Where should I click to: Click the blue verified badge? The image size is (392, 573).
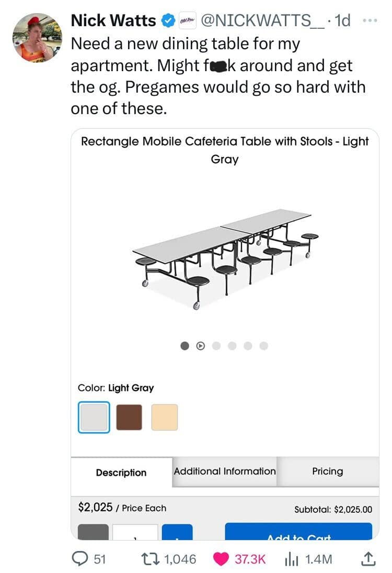[168, 20]
